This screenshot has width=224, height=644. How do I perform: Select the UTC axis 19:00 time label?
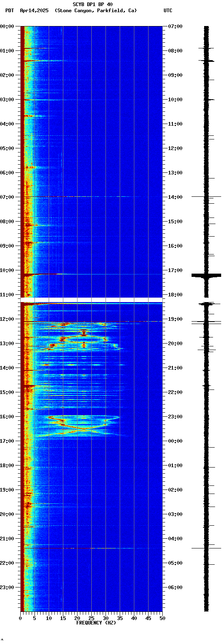click(175, 319)
